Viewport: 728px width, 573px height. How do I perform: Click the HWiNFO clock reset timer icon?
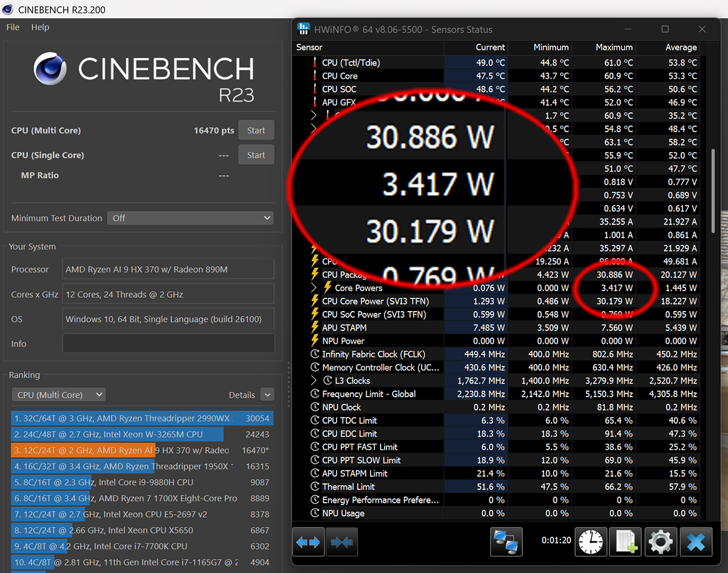[x=591, y=542]
